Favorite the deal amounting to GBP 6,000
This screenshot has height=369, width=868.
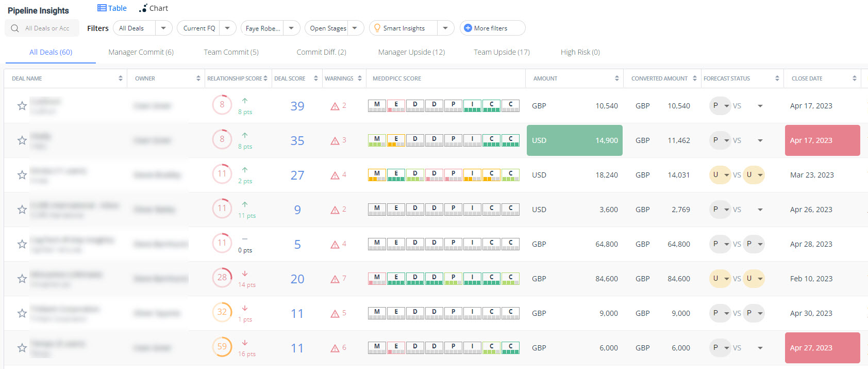coord(22,348)
